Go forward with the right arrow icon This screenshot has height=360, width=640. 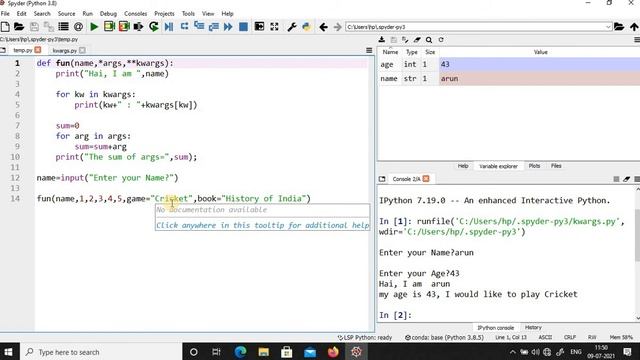pos(337,27)
